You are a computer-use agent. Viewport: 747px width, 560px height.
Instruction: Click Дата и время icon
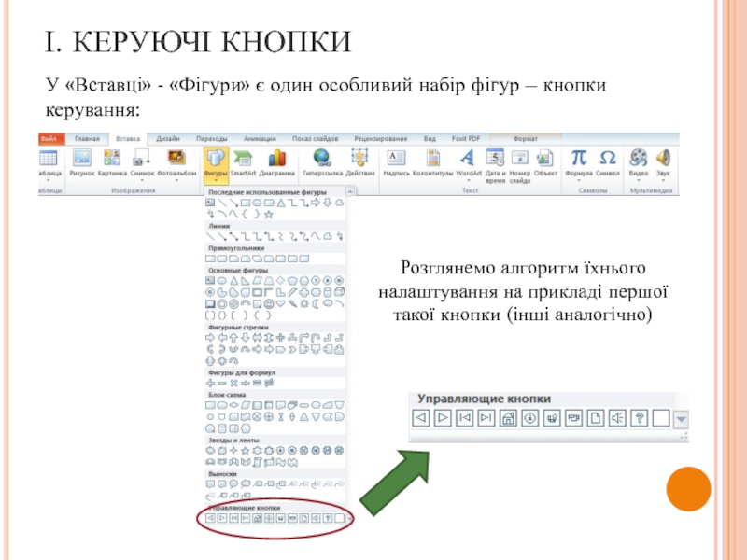coord(495,158)
